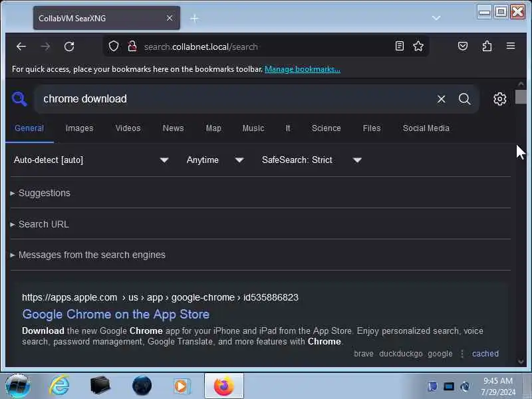532x399 pixels.
Task: Switch to News tab
Action: tap(173, 128)
